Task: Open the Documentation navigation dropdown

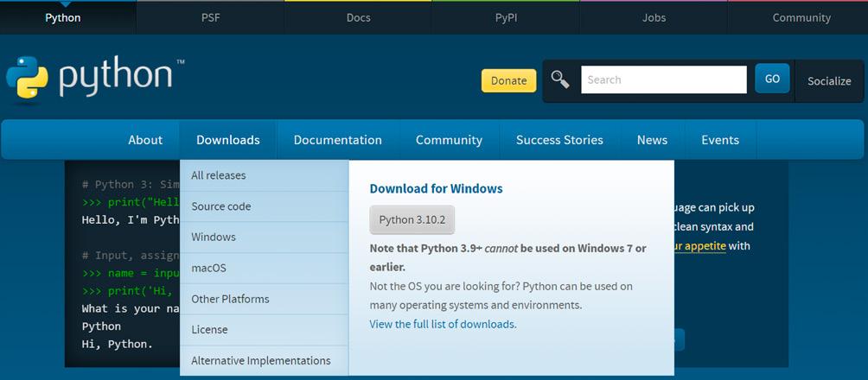Action: coord(337,140)
